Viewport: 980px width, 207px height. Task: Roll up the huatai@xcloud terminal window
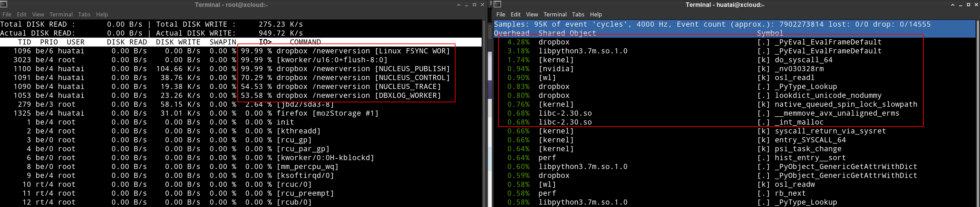click(x=953, y=5)
